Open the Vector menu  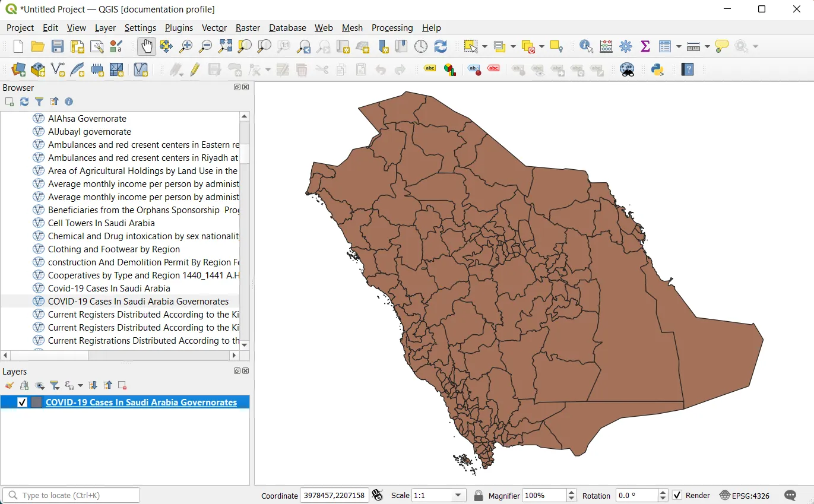[x=214, y=28]
